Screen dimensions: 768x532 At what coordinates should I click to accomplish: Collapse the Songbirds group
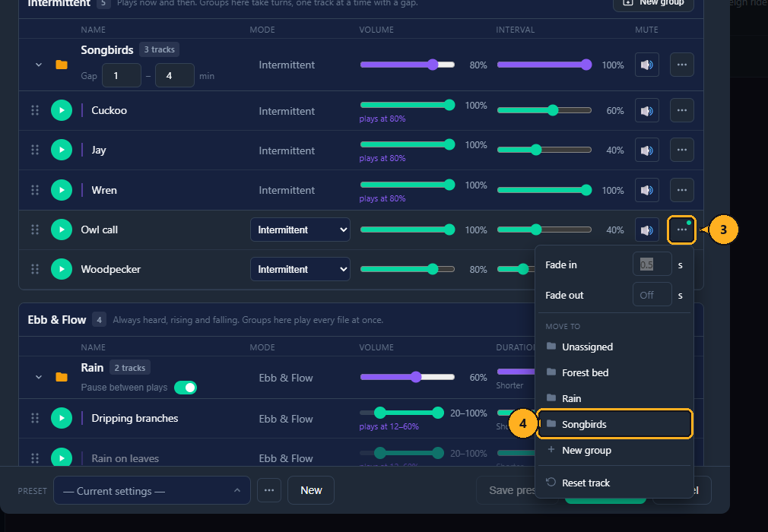pyautogui.click(x=38, y=65)
